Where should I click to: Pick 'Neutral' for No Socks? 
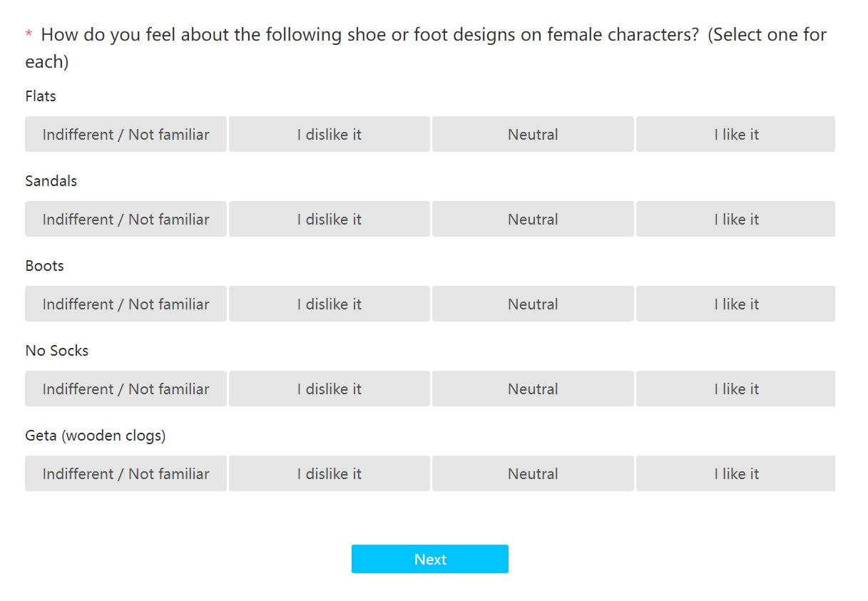[533, 389]
